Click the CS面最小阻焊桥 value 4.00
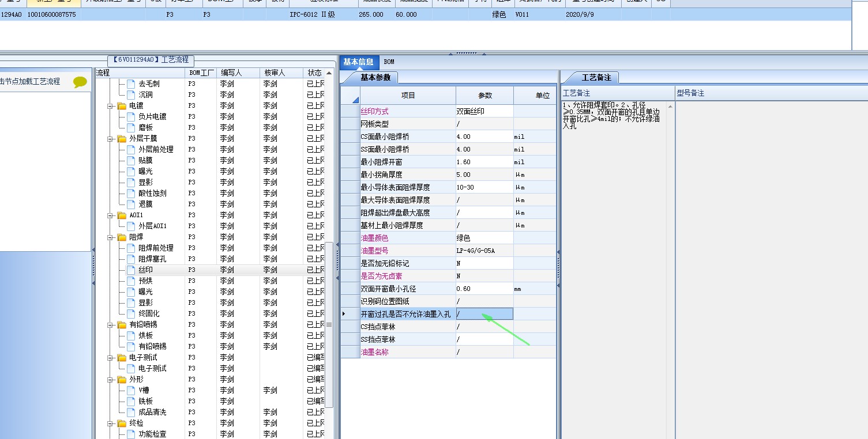Screen dimensions: 868x439 tap(484, 137)
